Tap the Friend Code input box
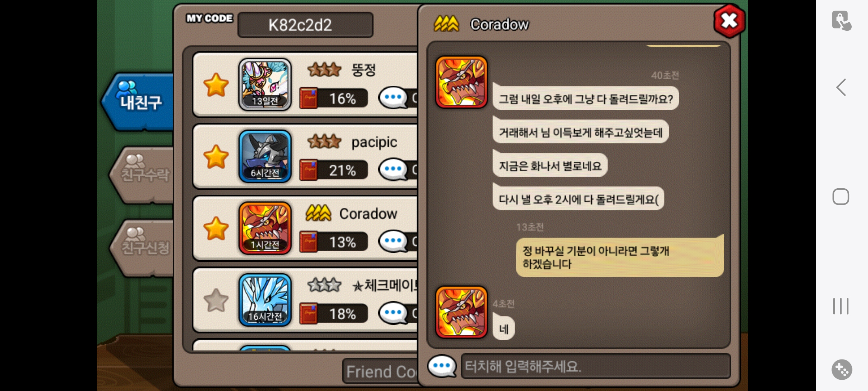868x391 pixels. tap(380, 371)
